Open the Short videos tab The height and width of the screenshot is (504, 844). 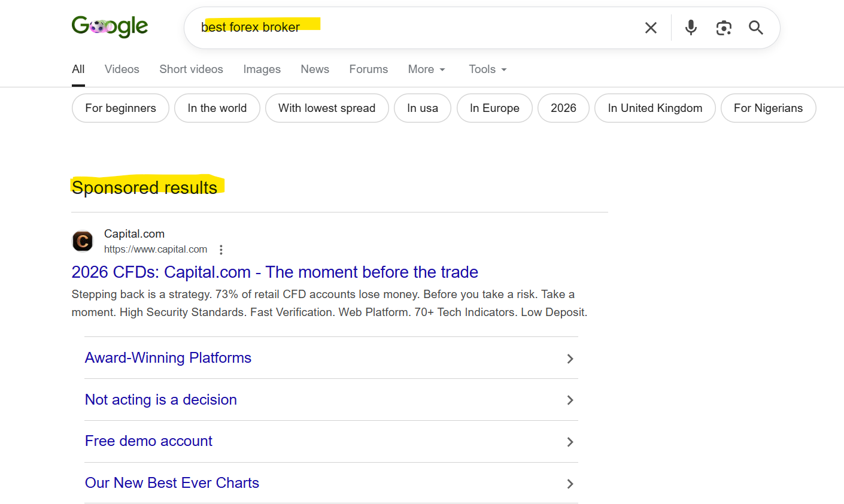(x=192, y=69)
